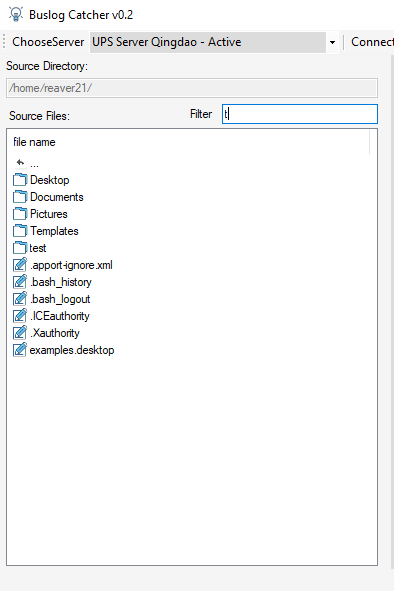394x591 pixels.
Task: Click the file name column header
Action: pyautogui.click(x=34, y=142)
